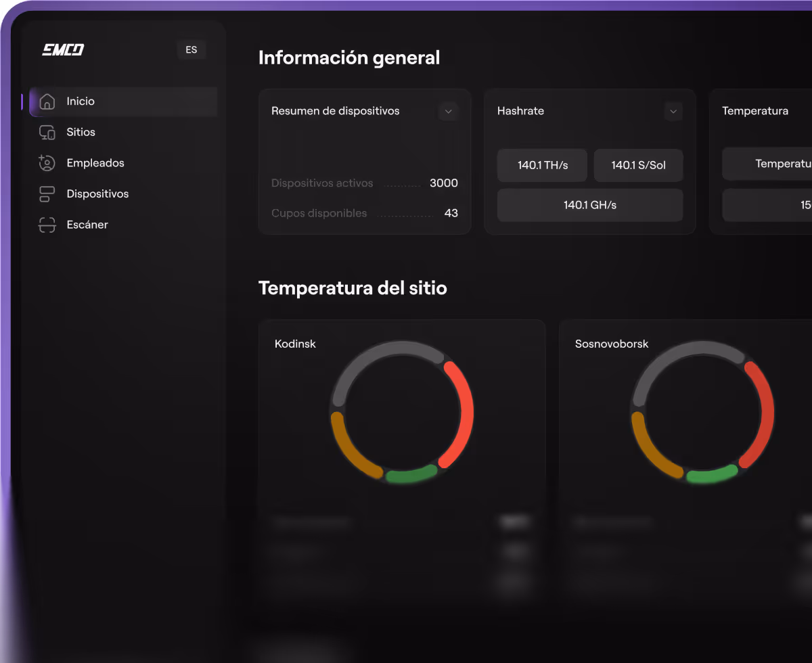Screen dimensions: 812x663
Task: Click the EMCD logo
Action: tap(63, 49)
